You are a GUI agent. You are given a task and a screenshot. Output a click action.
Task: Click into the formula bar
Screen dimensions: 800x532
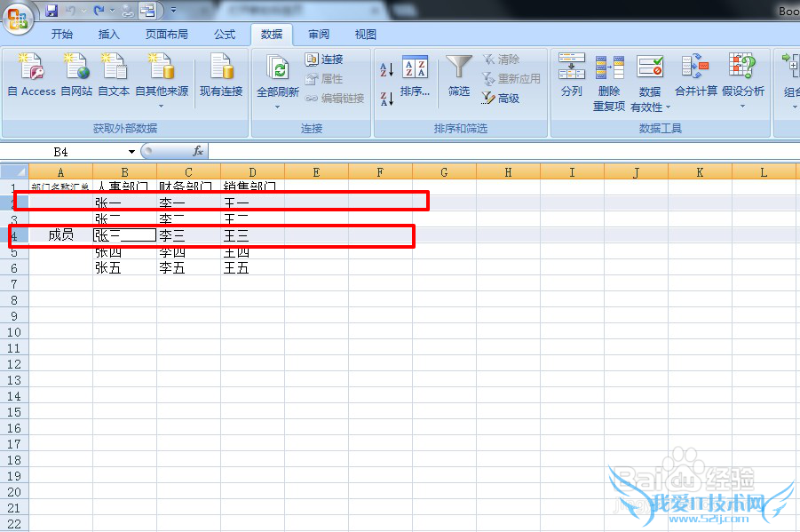click(504, 152)
